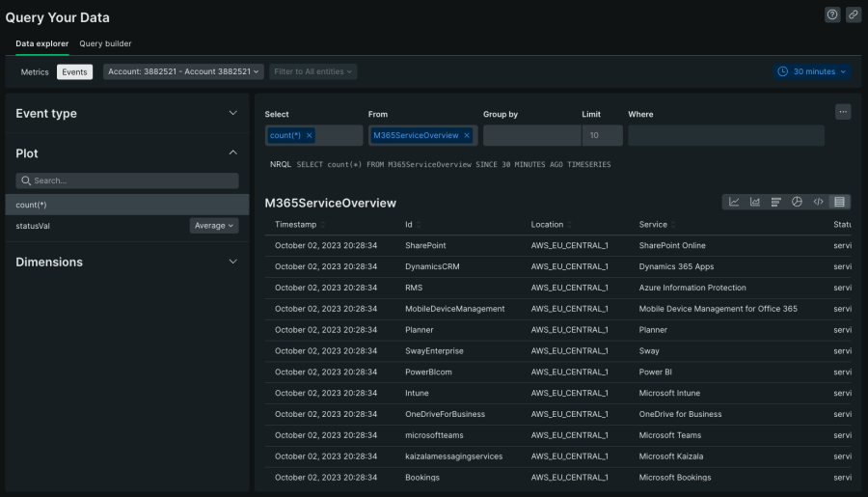Click the Limit field showing 10
The width and height of the screenshot is (868, 497).
(602, 136)
